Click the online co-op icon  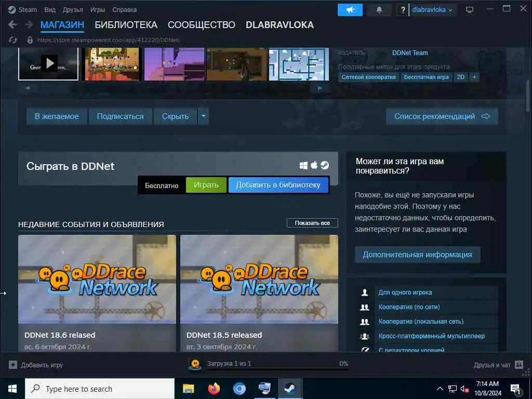pyautogui.click(x=365, y=307)
